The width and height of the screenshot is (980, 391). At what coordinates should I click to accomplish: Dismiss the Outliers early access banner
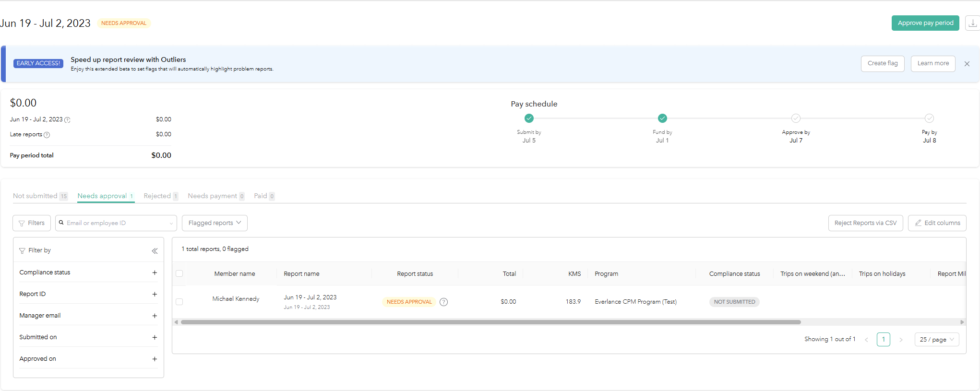click(967, 64)
